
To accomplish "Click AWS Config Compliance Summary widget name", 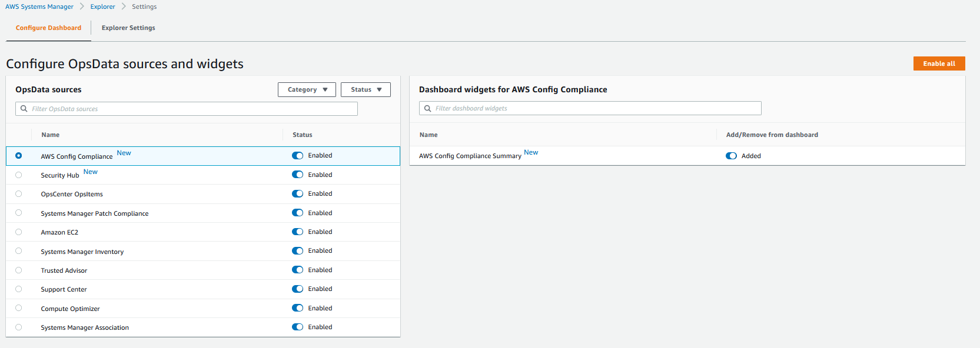I will coord(470,156).
